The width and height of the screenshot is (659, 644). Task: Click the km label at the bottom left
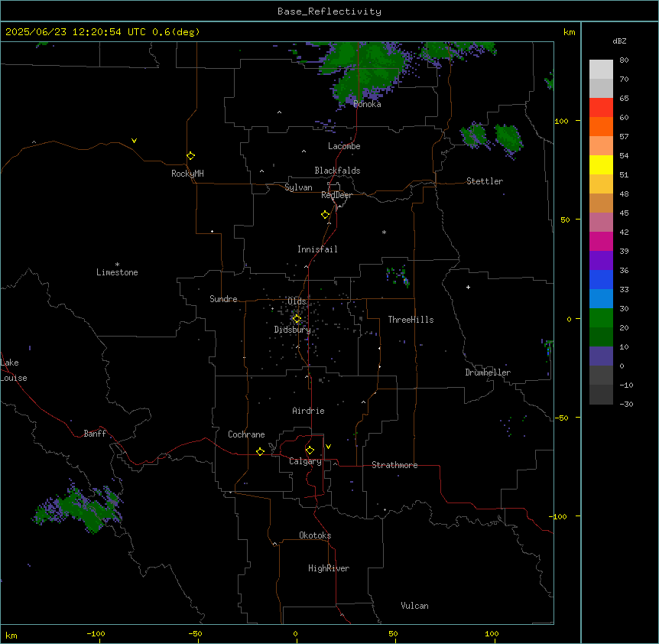click(11, 635)
